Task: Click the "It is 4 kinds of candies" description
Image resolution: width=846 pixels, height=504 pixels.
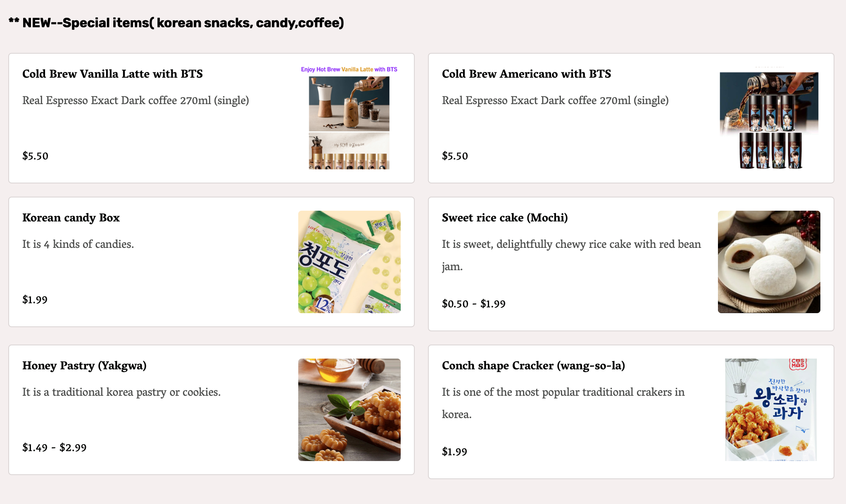Action: (78, 244)
